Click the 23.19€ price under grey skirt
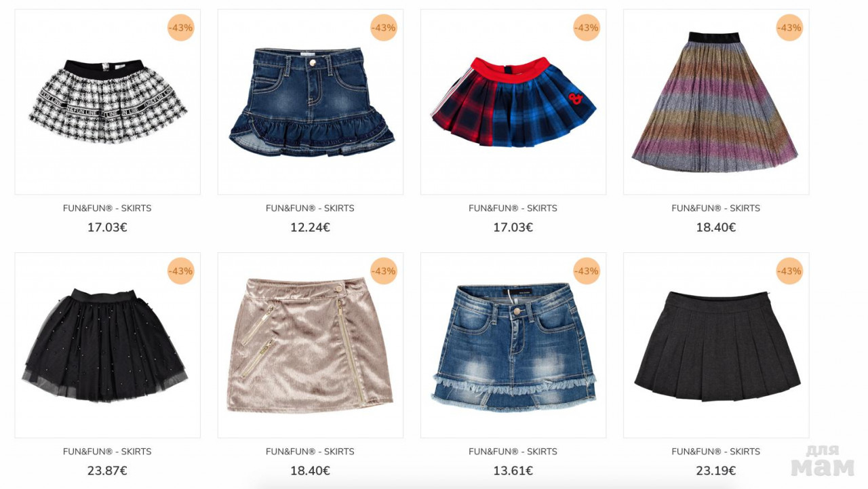 (x=716, y=471)
